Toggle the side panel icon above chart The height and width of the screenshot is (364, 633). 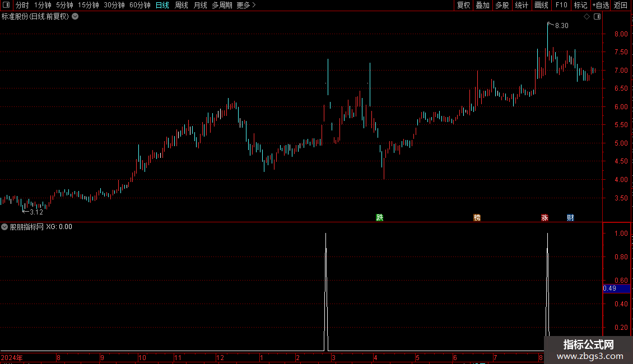coord(597,17)
